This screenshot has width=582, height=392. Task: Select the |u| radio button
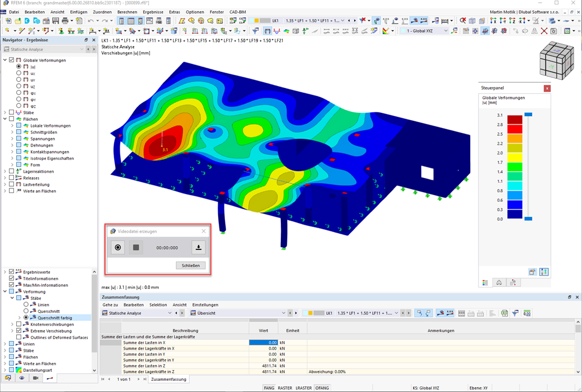(18, 67)
